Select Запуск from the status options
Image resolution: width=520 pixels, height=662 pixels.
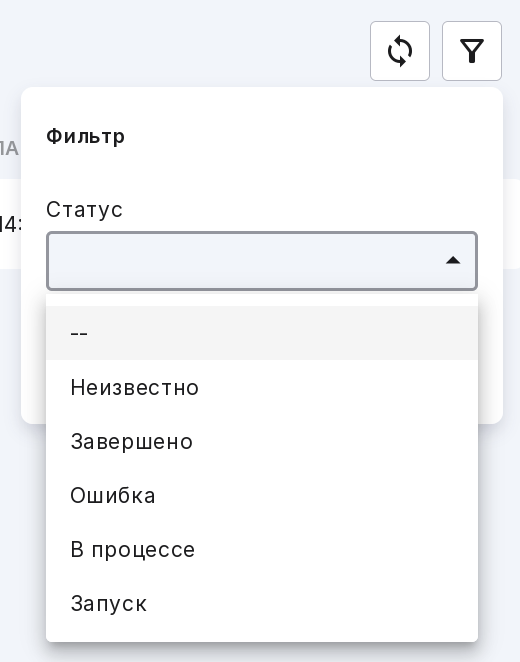point(262,603)
